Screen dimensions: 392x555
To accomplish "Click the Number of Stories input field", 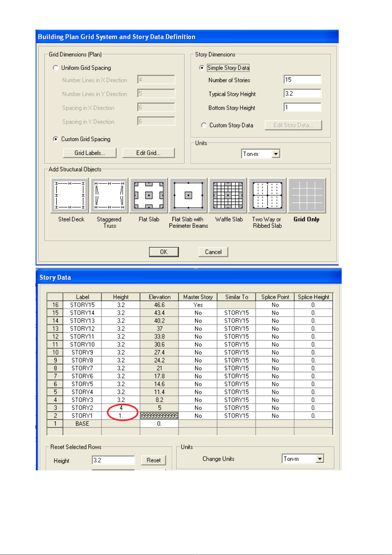I will pos(302,80).
